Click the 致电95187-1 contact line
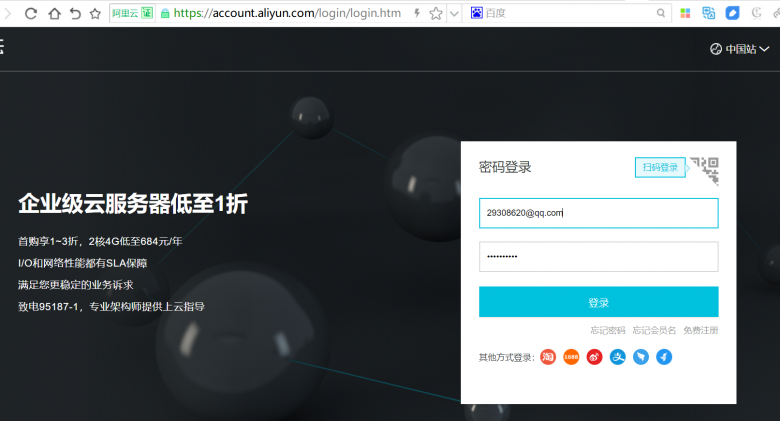780x421 pixels. [x=111, y=307]
